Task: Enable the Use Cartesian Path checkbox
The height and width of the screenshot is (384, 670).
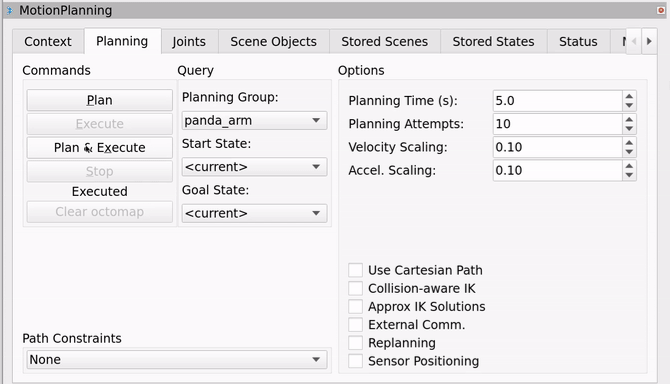Action: coord(356,270)
